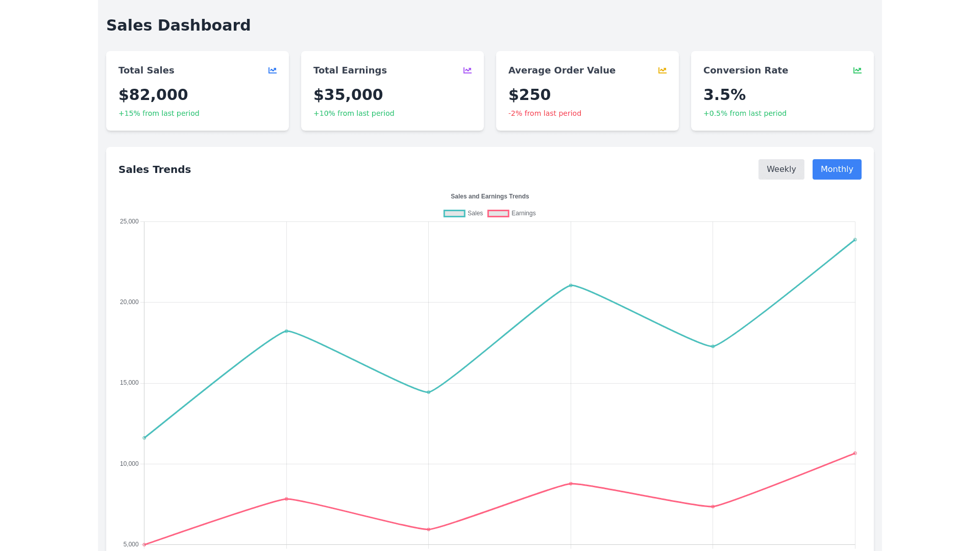Switch chart to Weekly view
980x551 pixels.
781,169
